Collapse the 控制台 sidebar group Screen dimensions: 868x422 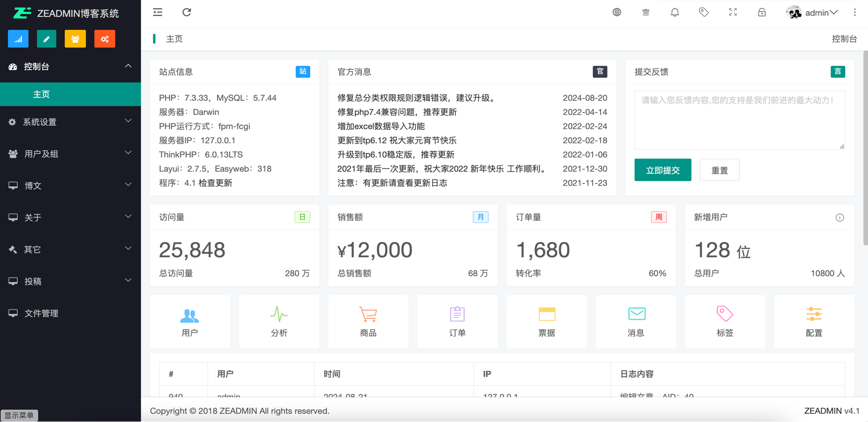pos(70,67)
